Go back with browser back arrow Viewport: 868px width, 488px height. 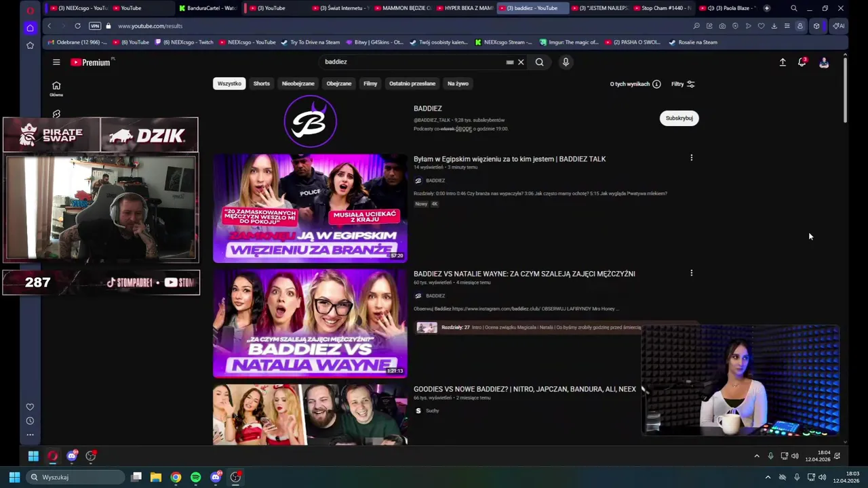[49, 26]
